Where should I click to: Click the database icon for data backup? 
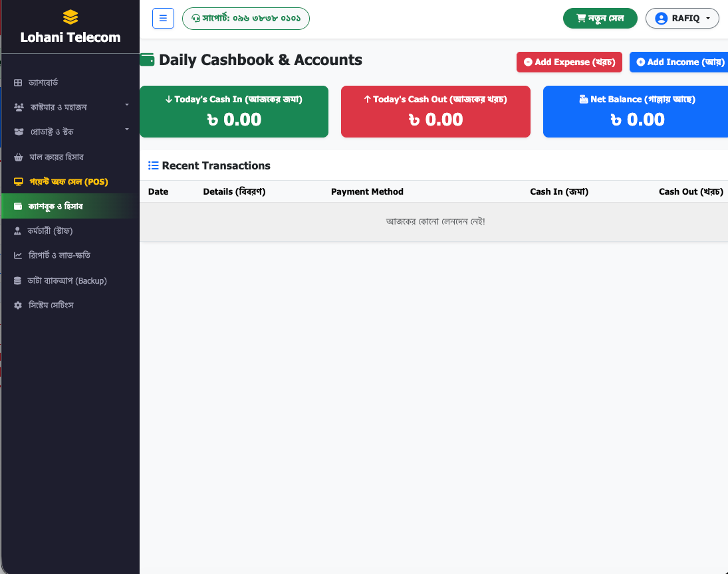point(18,280)
